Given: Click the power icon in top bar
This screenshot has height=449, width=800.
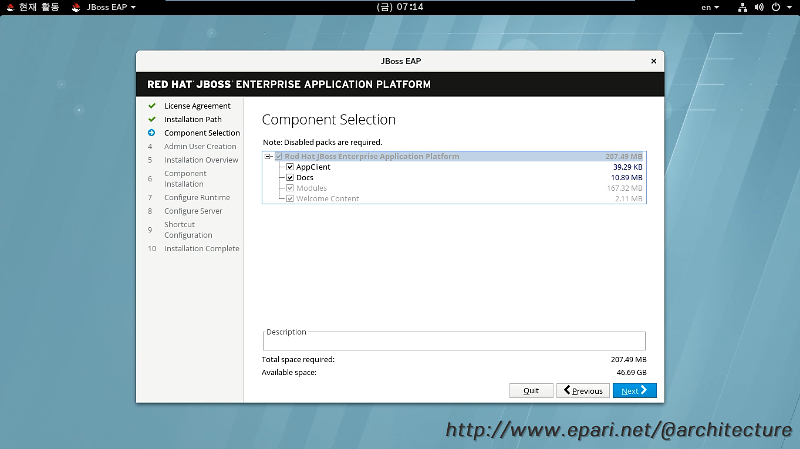Looking at the screenshot, I should [x=776, y=7].
